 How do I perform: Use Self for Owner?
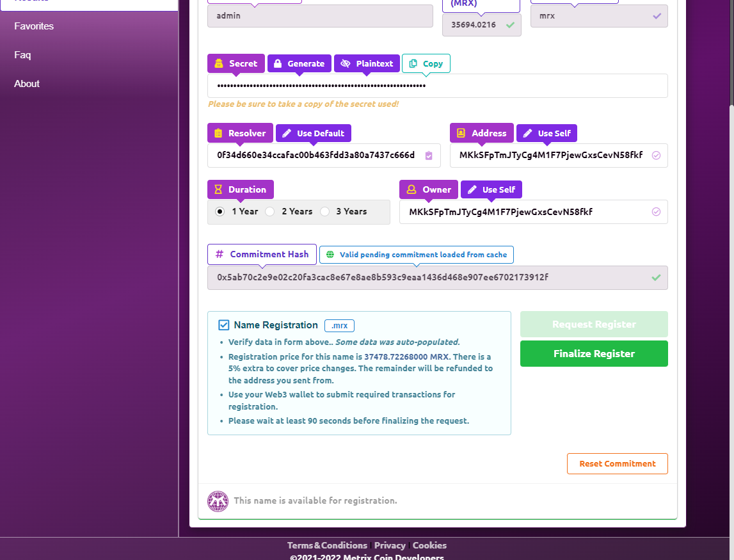[x=491, y=189]
